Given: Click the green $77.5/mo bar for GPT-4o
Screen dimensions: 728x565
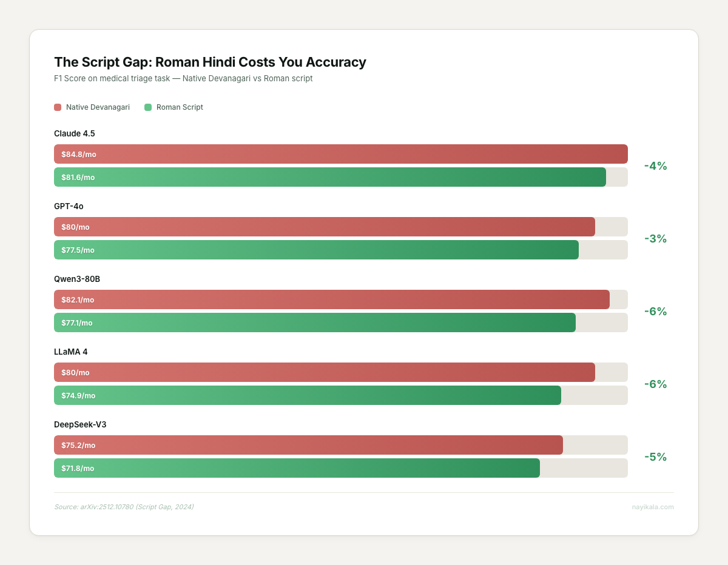Looking at the screenshot, I should pyautogui.click(x=316, y=250).
